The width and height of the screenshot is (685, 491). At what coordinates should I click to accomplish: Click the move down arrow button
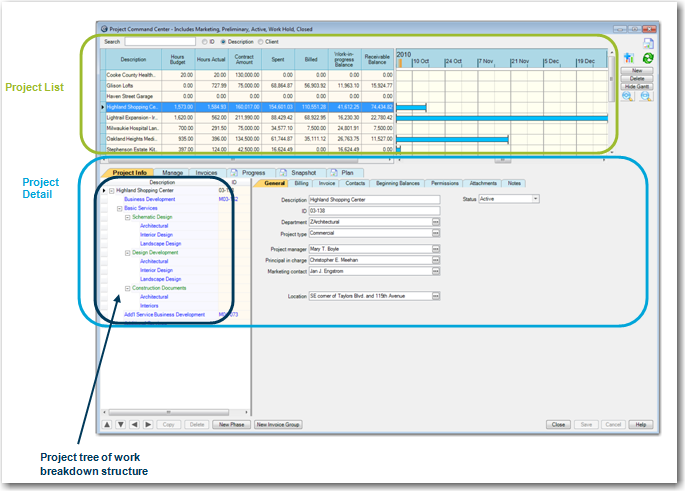point(121,424)
